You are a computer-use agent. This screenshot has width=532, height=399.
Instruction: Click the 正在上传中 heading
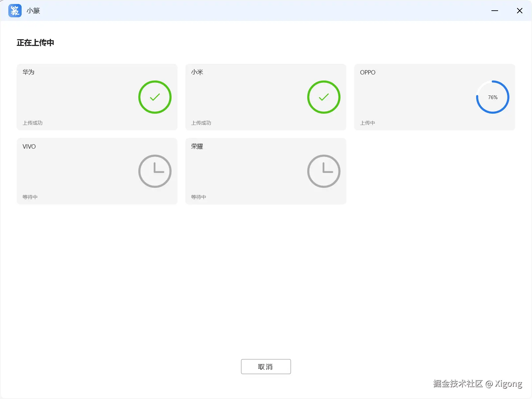pyautogui.click(x=36, y=43)
